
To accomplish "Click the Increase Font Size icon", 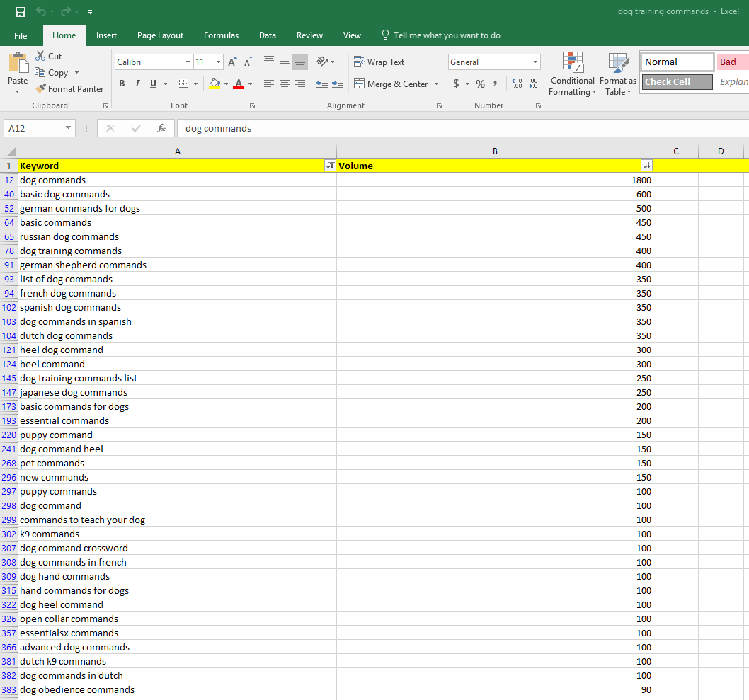I will pos(231,62).
